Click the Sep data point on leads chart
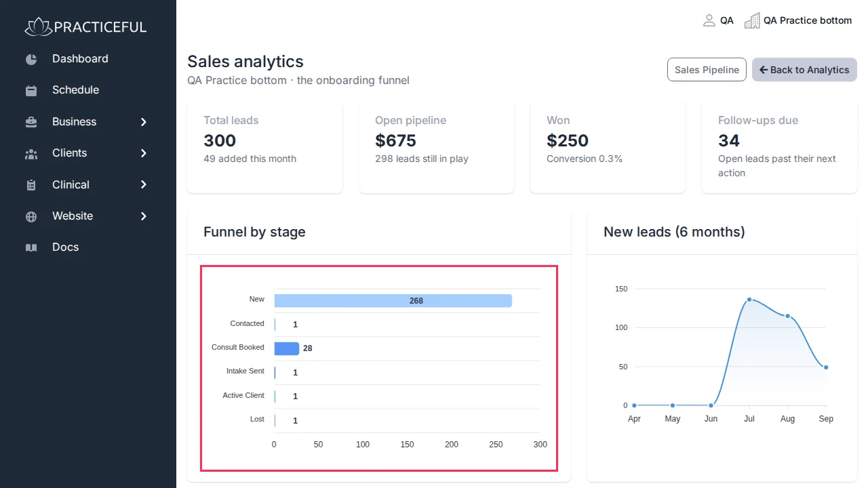868x488 pixels. pyautogui.click(x=826, y=367)
